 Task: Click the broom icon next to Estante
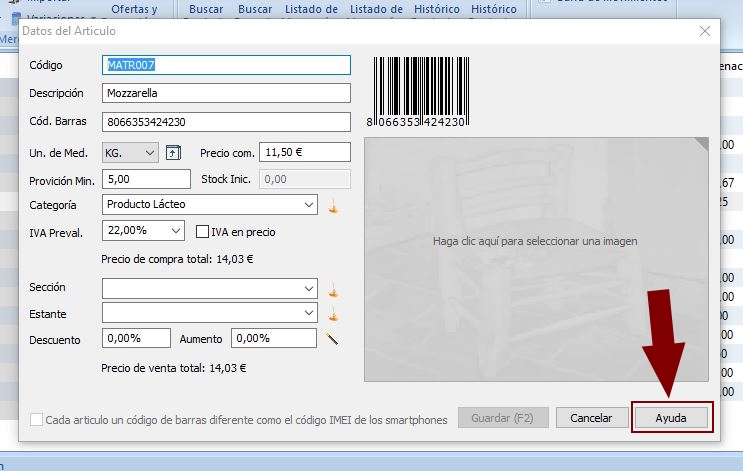[334, 314]
